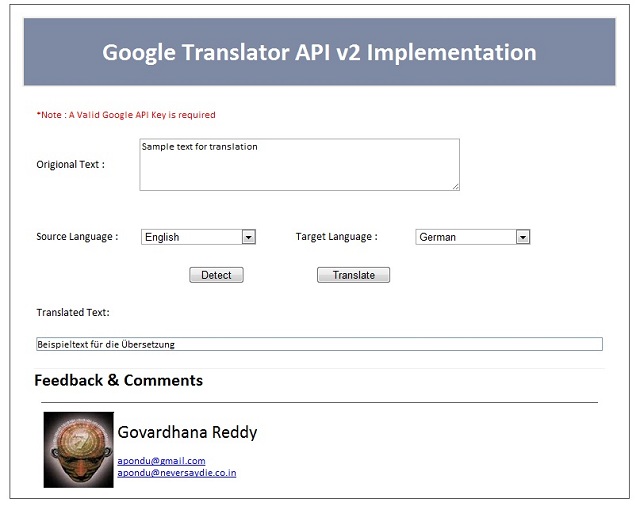
Task: Click the name Govardhana Reddy
Action: click(187, 432)
